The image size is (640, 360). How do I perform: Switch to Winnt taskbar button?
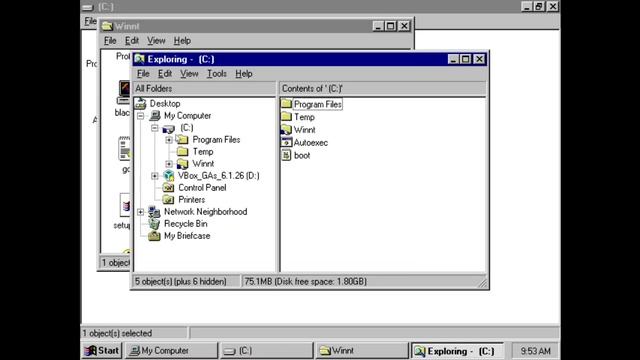362,351
